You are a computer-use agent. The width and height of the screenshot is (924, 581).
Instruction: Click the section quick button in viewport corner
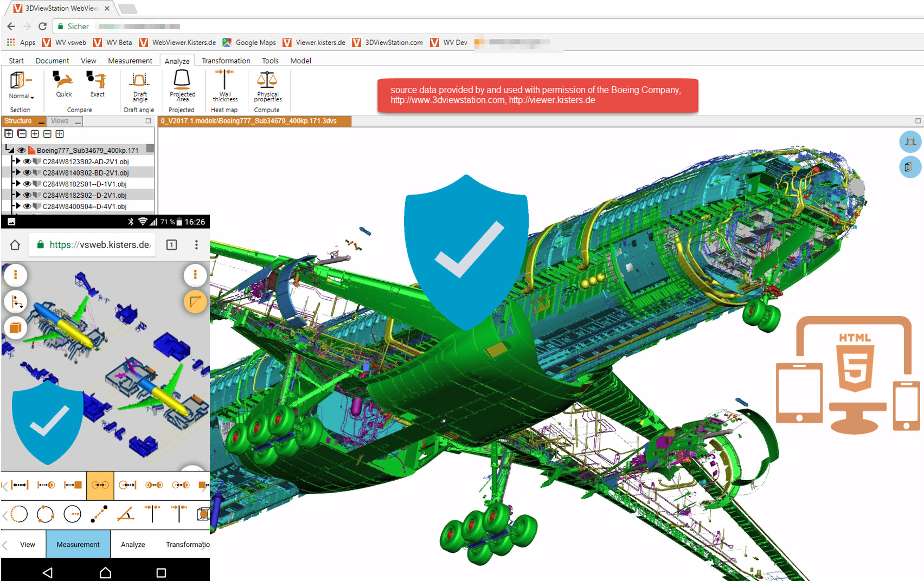tap(910, 167)
